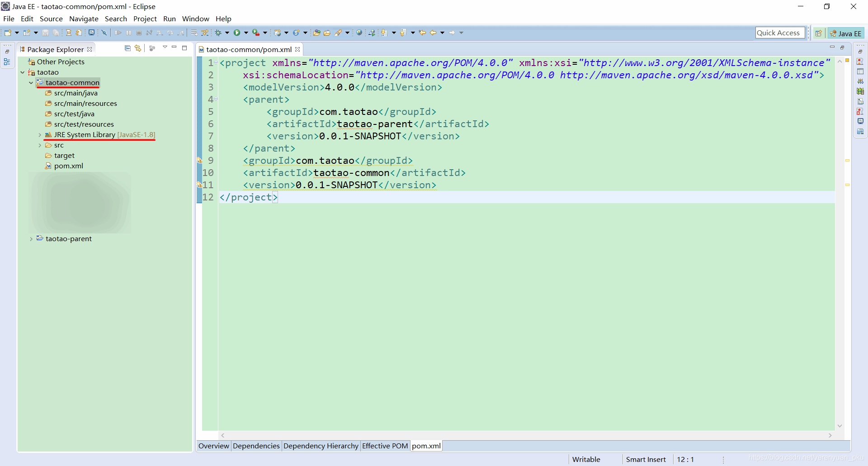Close the taotao-common/pom.xml editor tab

click(297, 49)
